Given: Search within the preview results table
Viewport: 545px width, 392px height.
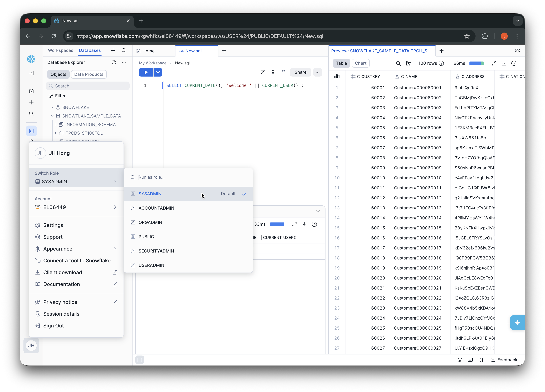Looking at the screenshot, I should (x=398, y=63).
